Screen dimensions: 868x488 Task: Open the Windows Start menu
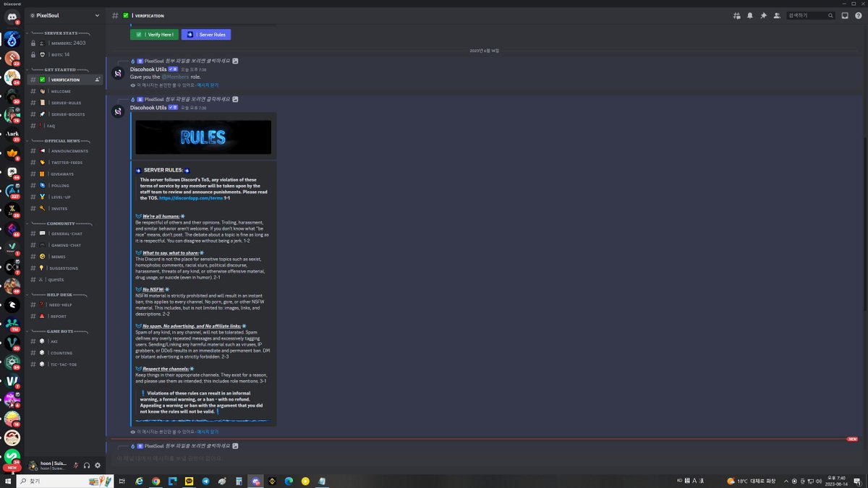(x=8, y=481)
